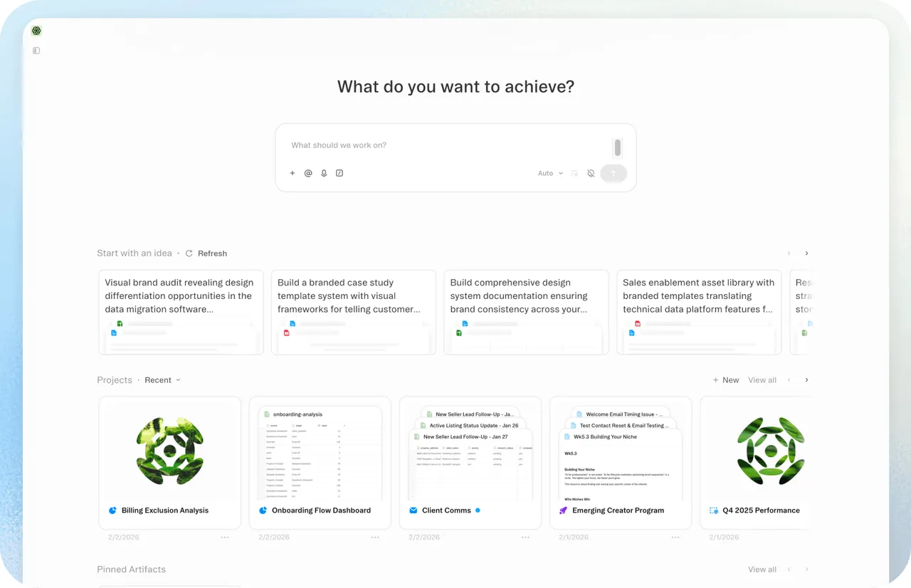Open the Auto mode dropdown

point(550,173)
